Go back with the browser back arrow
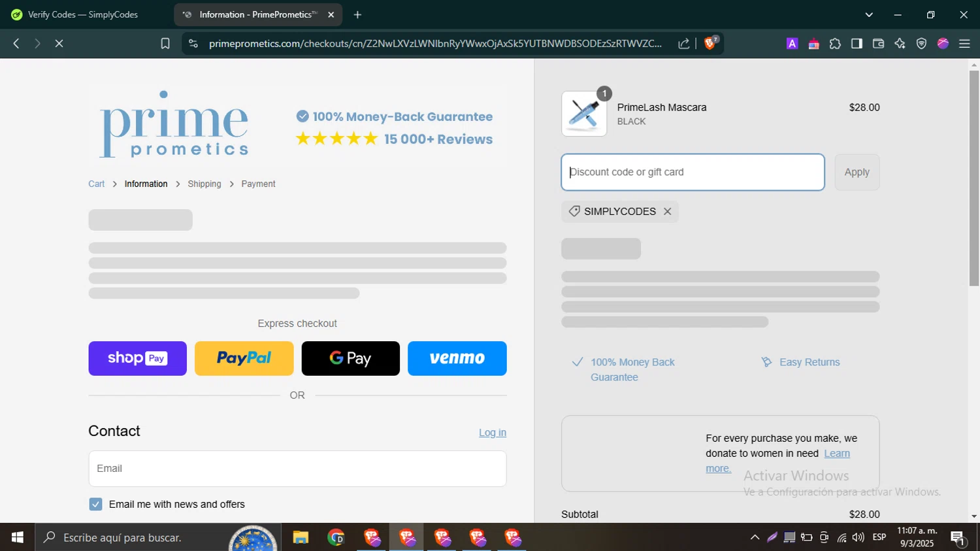 click(16, 43)
